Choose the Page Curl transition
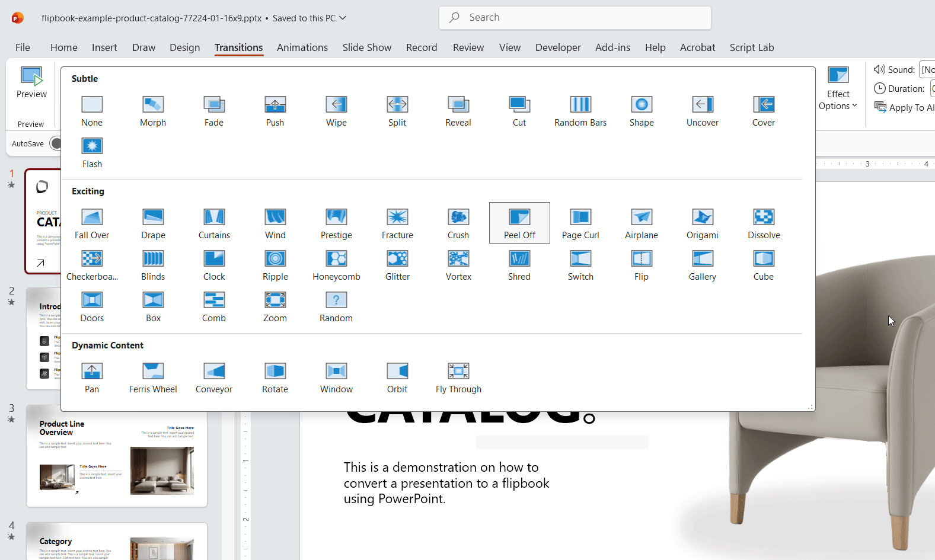The image size is (935, 560). point(580,223)
